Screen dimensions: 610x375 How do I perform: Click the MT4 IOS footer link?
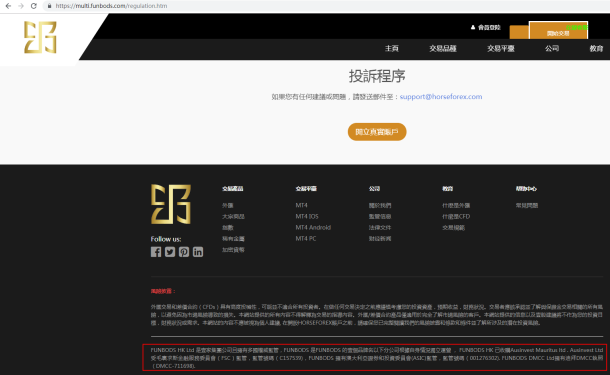[307, 216]
